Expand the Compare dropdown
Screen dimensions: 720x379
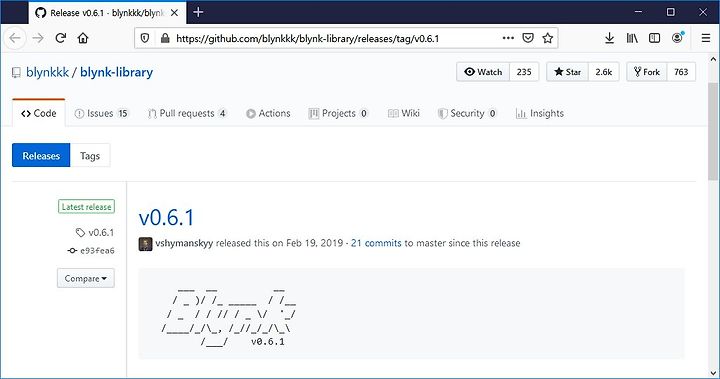[x=86, y=278]
